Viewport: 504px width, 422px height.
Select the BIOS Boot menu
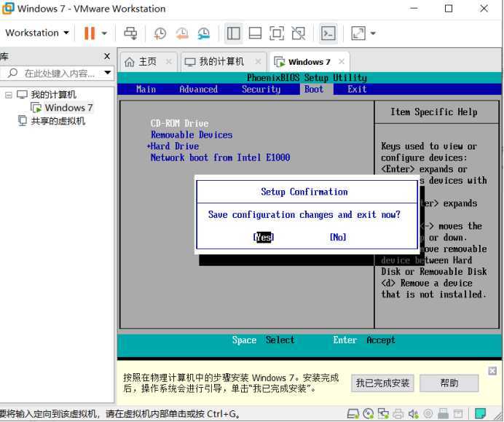(x=314, y=89)
